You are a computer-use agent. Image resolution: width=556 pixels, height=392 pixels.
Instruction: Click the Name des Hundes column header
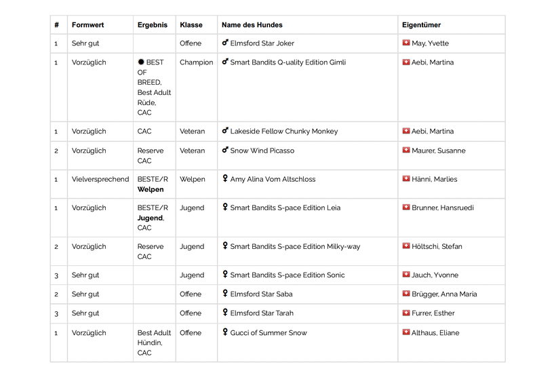click(252, 25)
